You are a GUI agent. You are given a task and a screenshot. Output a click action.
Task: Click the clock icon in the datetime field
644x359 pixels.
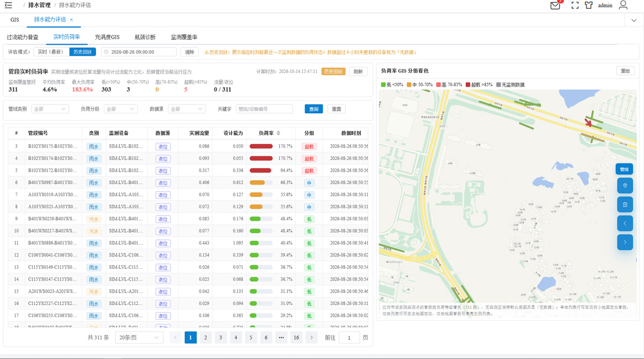coord(107,52)
